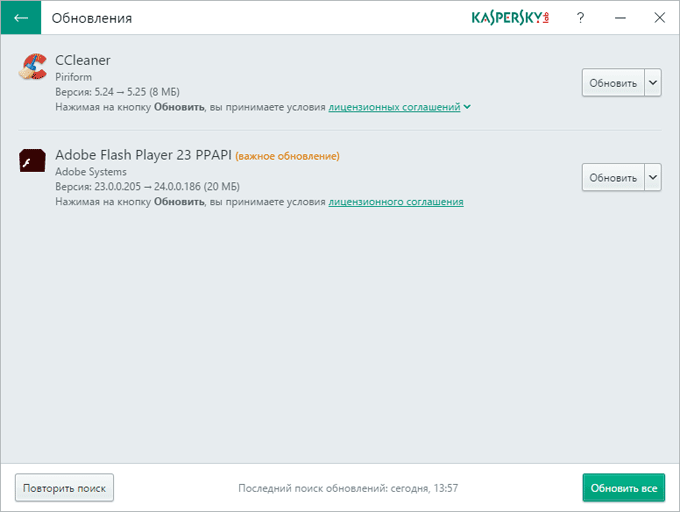Close the Kaspersky updates window
This screenshot has height=512, width=680.
pos(660,18)
